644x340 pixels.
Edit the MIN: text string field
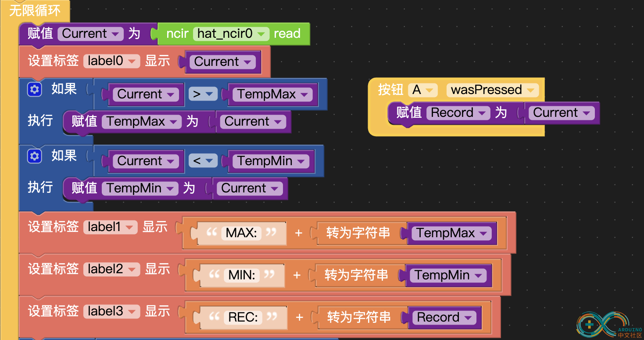coord(242,275)
